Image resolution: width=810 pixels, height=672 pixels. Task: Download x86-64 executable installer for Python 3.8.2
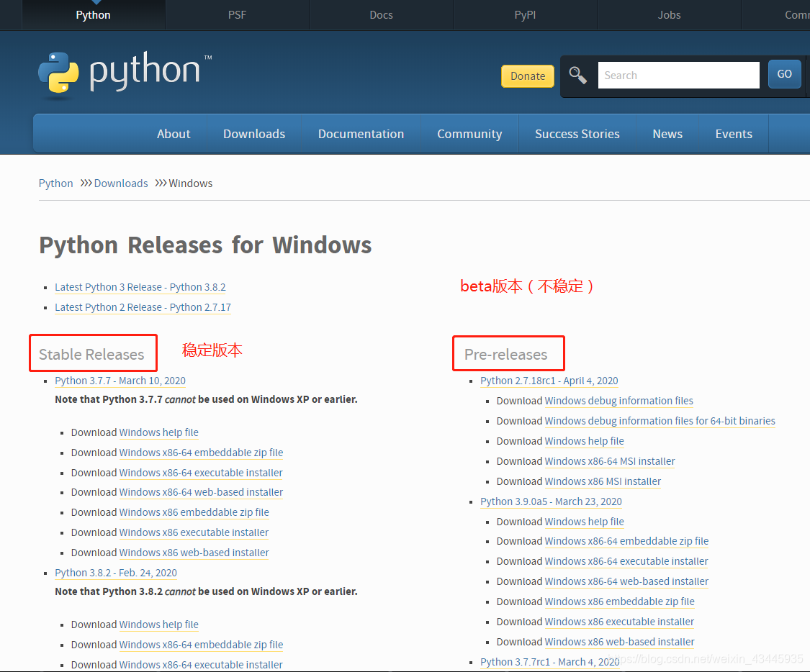pyautogui.click(x=201, y=664)
